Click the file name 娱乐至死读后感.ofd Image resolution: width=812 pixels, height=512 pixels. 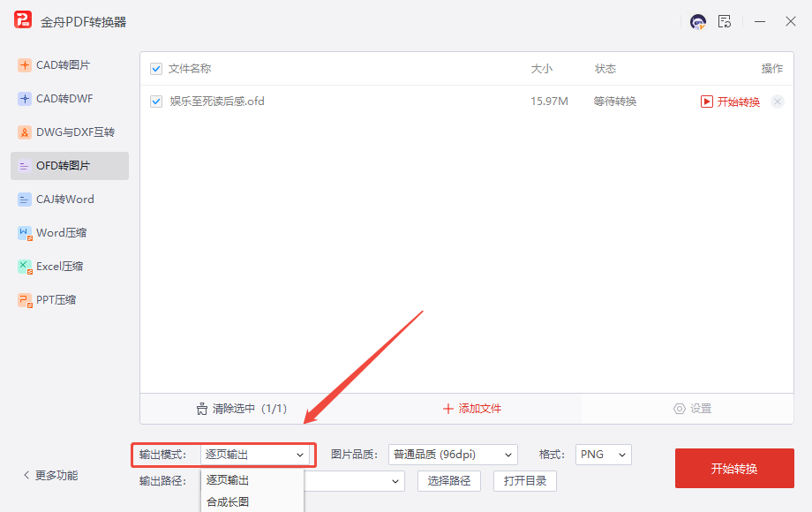[217, 102]
